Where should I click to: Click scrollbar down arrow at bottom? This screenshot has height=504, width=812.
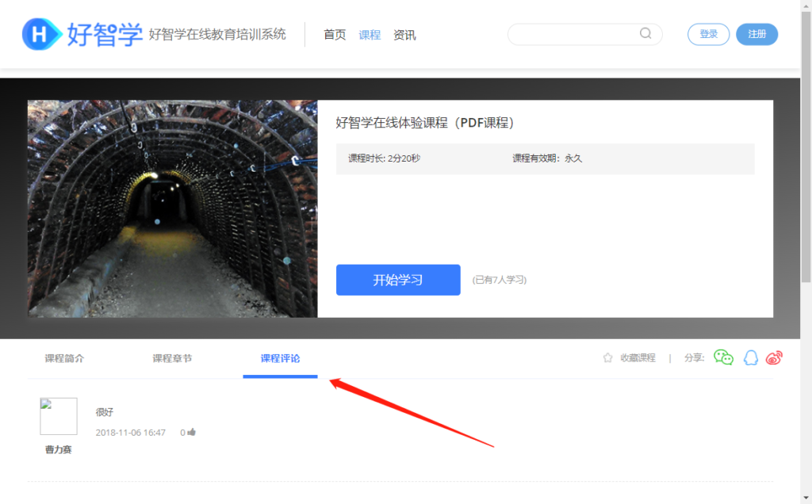click(x=806, y=498)
